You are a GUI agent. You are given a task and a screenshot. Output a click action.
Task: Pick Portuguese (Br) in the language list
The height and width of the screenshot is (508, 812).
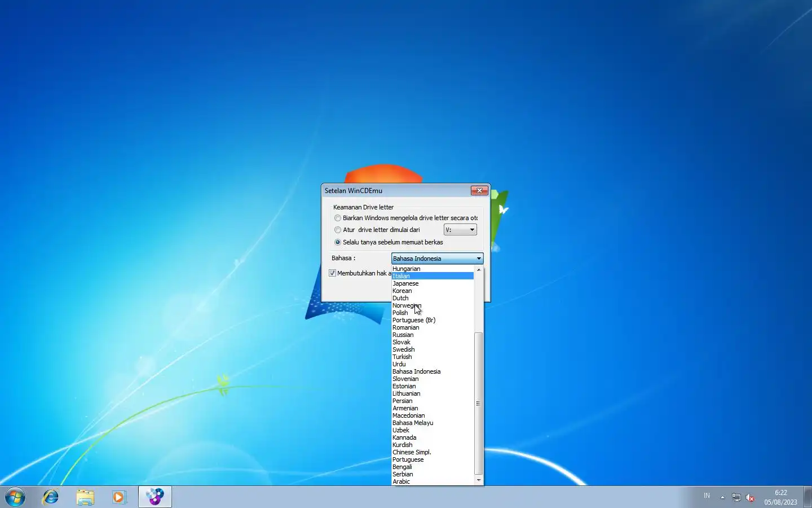pos(433,320)
